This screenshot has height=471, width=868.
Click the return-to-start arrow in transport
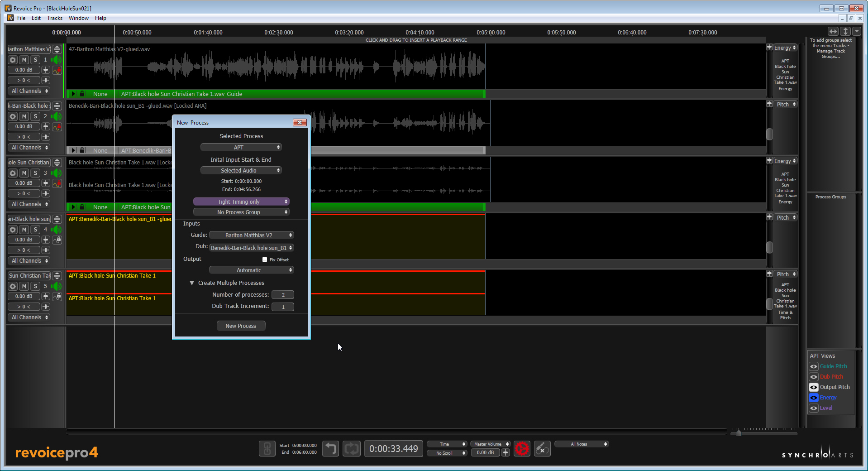tap(330, 449)
